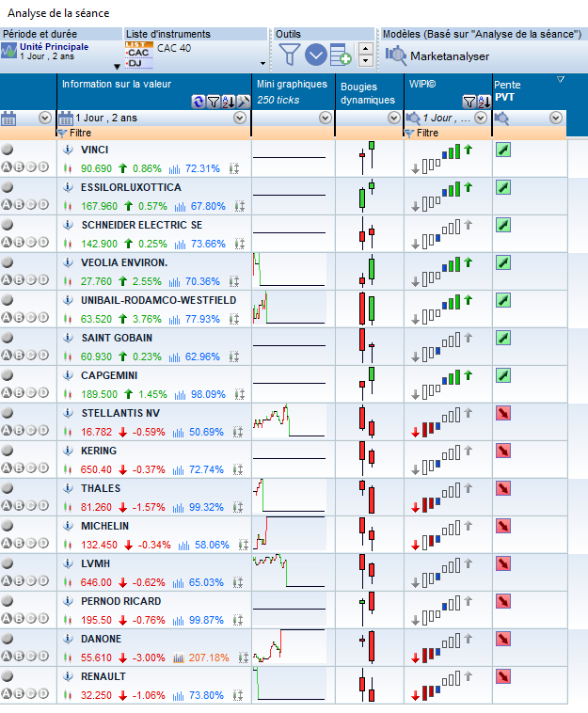Click the range icon after CAPGEMINI 98.09%

click(240, 394)
